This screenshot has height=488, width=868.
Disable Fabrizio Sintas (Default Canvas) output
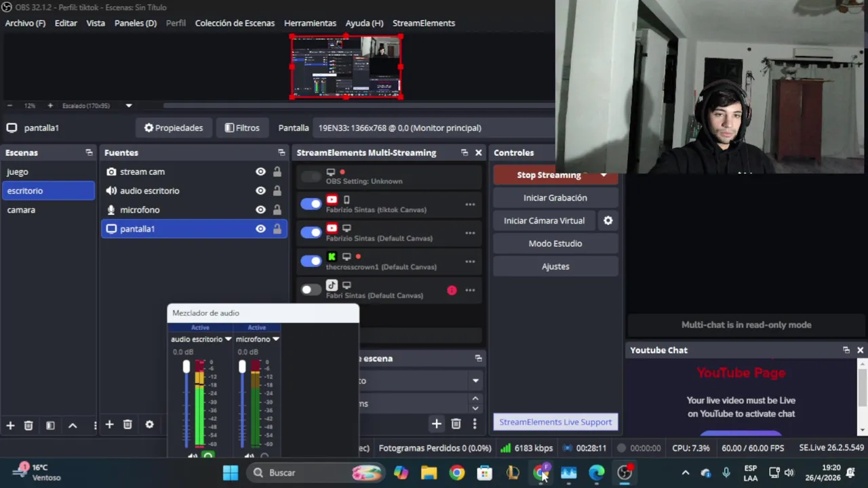coord(311,232)
